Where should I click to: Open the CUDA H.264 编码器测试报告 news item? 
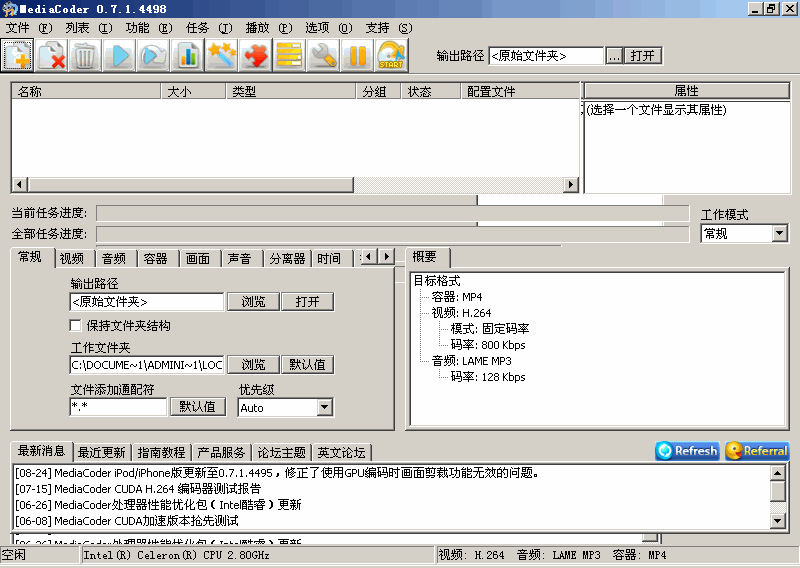pos(138,489)
